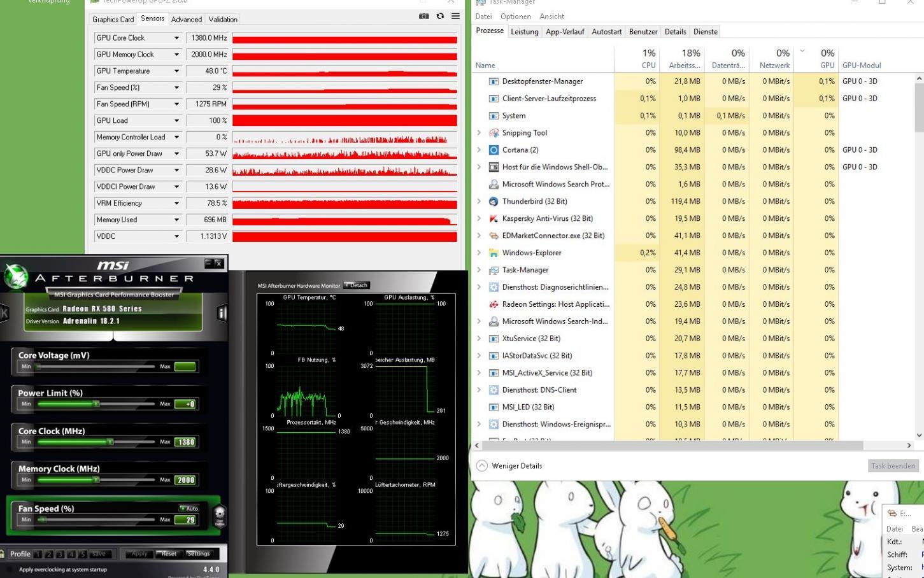
Task: Open the GPU Core Clock sensor dropdown
Action: [x=176, y=38]
